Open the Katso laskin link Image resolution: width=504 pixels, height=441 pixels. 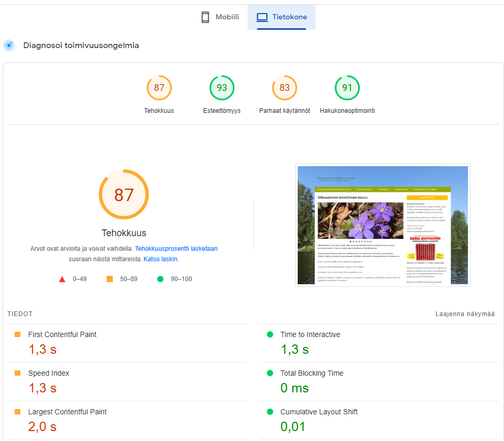tap(160, 259)
